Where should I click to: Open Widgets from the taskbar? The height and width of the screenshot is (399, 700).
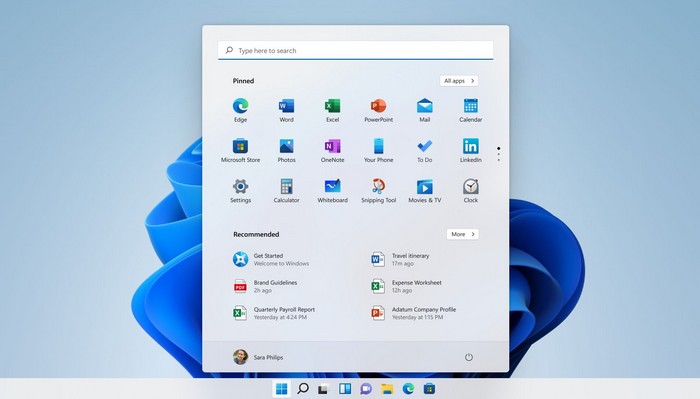click(x=345, y=389)
